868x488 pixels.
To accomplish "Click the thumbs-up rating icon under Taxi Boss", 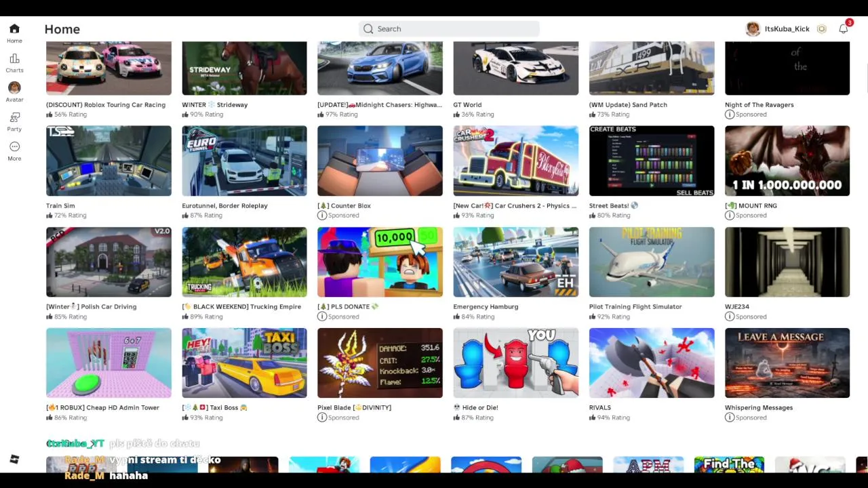I will coord(185,418).
